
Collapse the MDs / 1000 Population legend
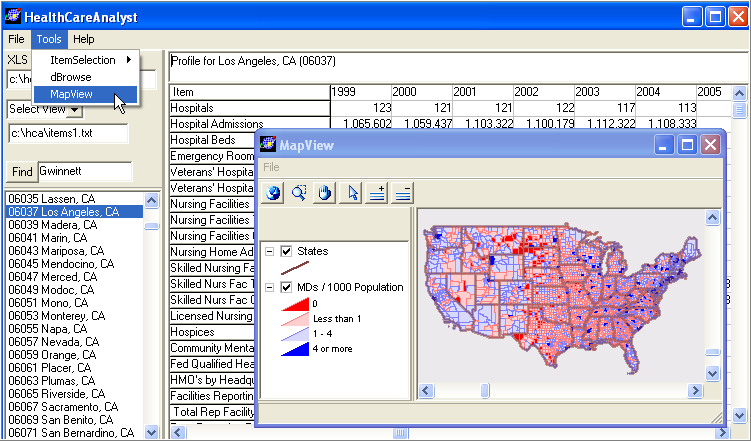269,288
